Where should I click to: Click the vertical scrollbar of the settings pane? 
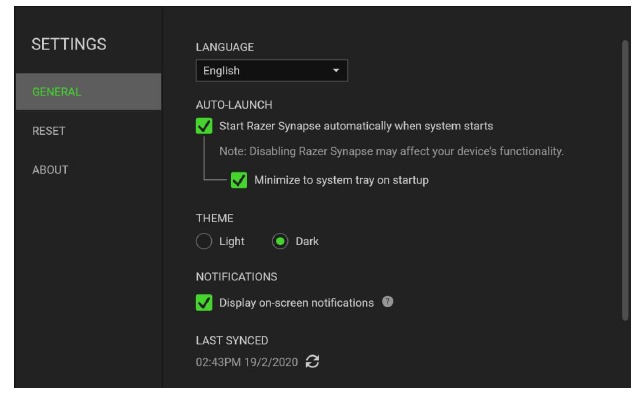click(625, 180)
